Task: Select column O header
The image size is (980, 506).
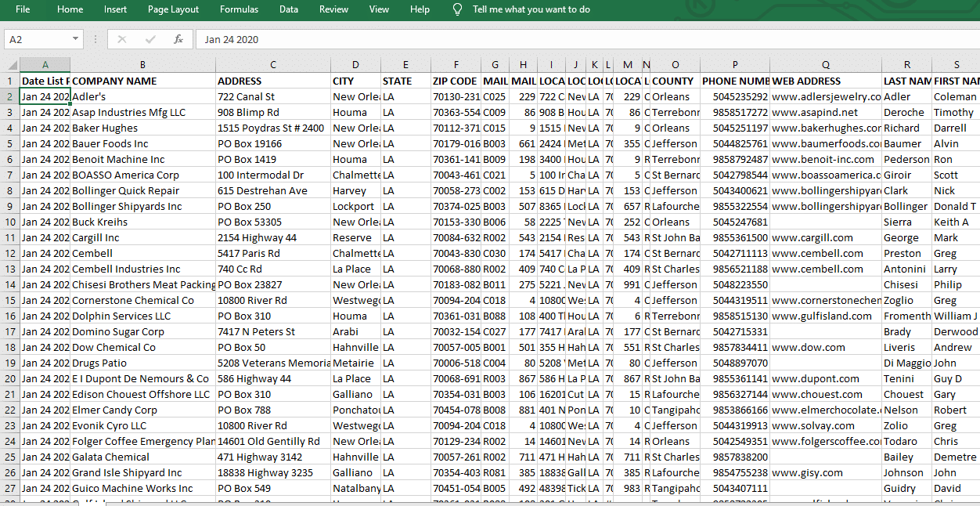Action: 675,65
